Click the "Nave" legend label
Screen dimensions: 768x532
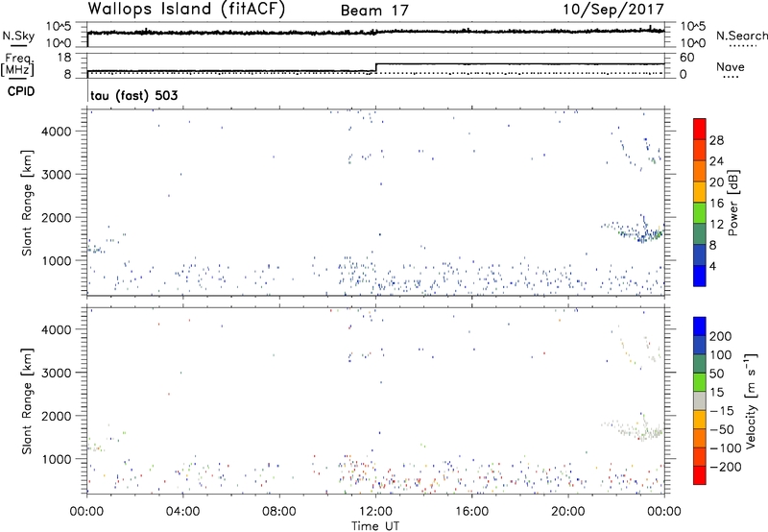[x=731, y=66]
